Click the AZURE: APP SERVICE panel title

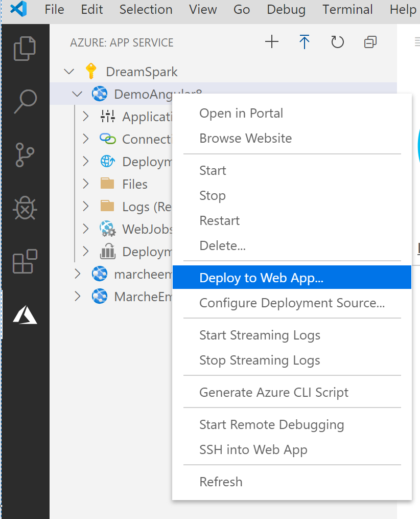pos(122,43)
